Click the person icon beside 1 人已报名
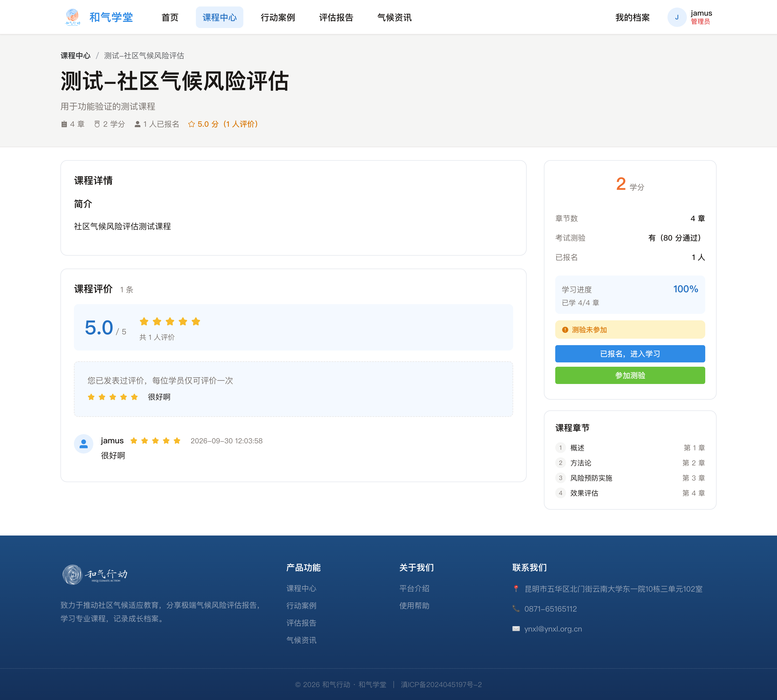777x700 pixels. 137,124
